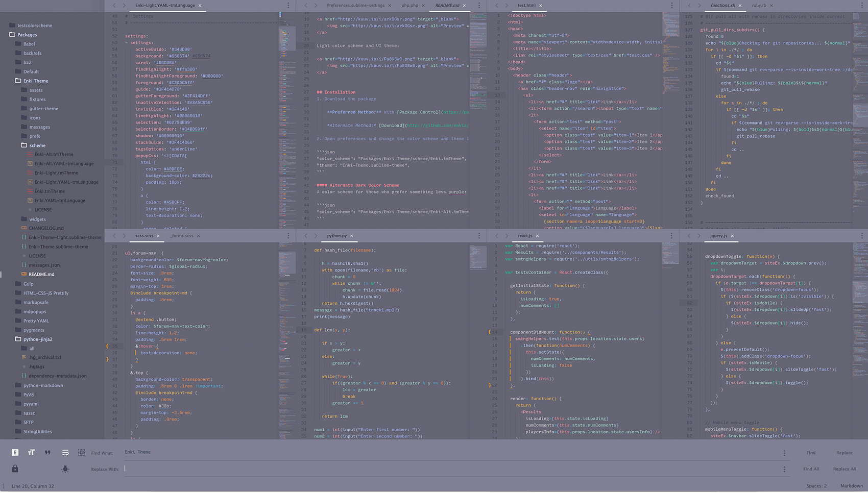
Task: Open tab menu of functions.sh pane
Action: (x=862, y=6)
